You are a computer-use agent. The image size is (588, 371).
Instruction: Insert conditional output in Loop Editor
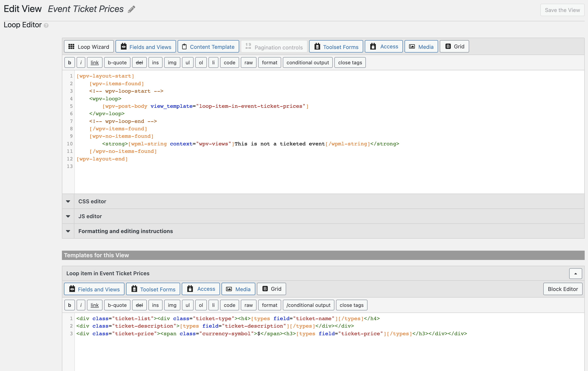308,62
